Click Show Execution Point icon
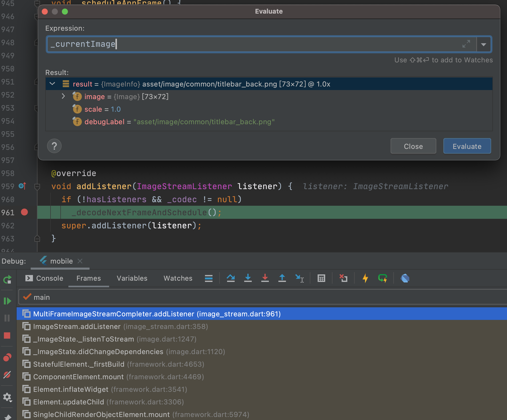Screen dimensions: 507x420 [208, 278]
